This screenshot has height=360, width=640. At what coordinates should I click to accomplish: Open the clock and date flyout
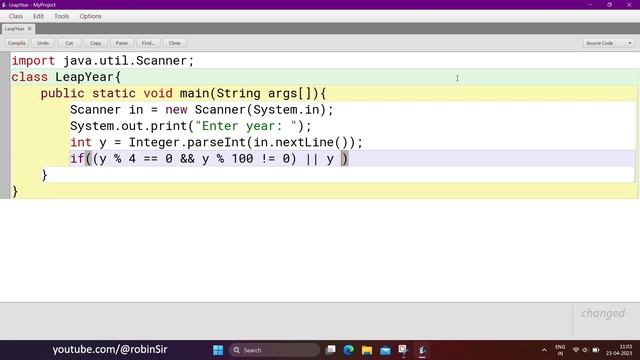(x=619, y=350)
